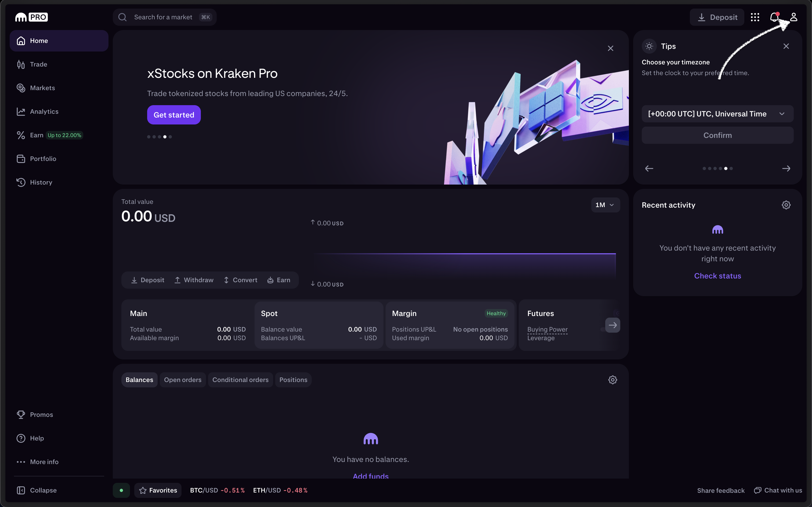Select first dot of banner carousel
This screenshot has width=812, height=507.
(x=149, y=137)
